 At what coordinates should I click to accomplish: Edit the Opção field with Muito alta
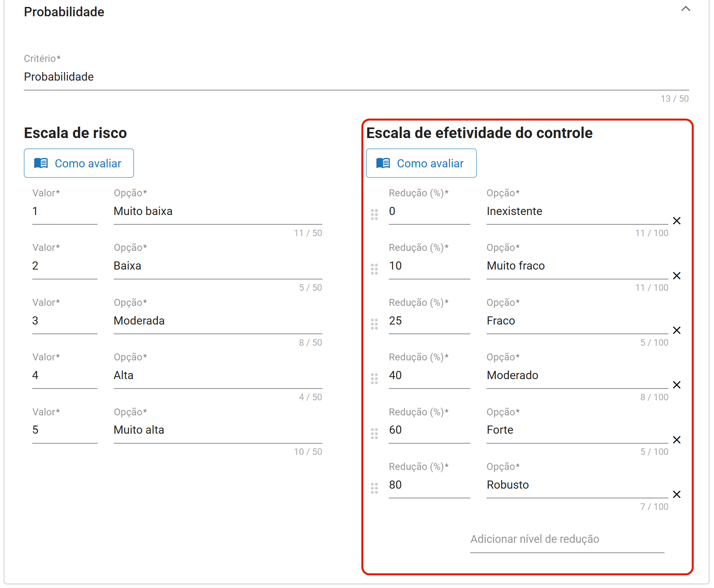click(x=218, y=430)
